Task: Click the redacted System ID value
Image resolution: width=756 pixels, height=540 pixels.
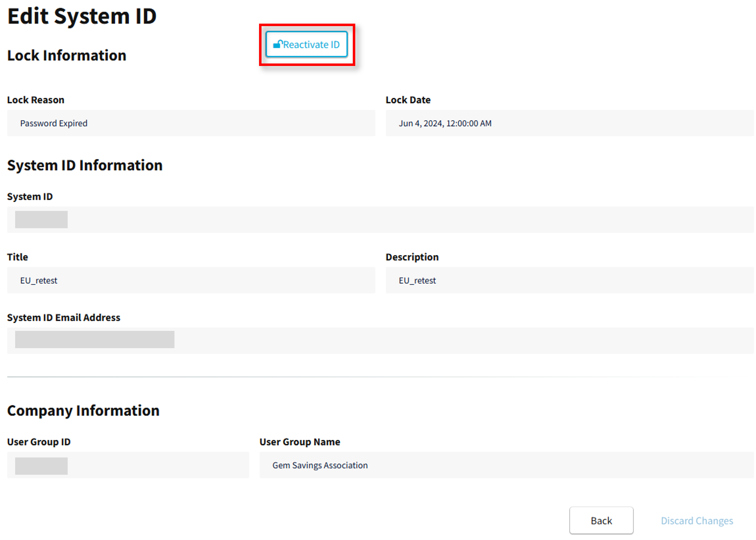Action: tap(41, 219)
